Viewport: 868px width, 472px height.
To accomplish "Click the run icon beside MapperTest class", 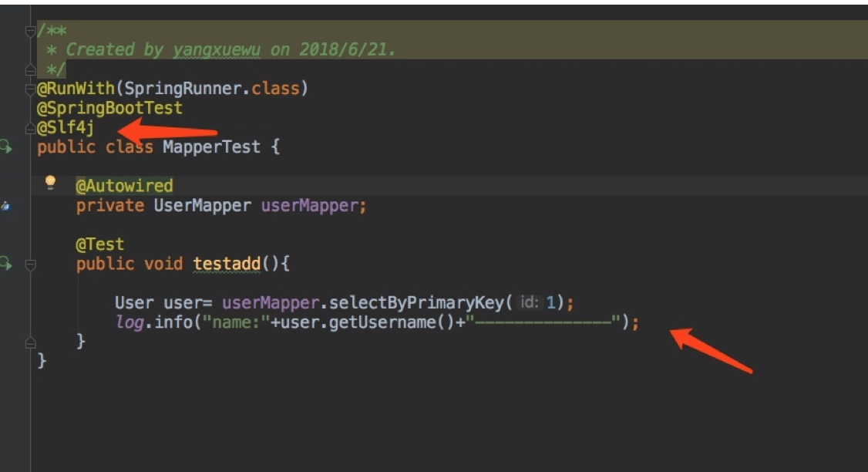I will [5, 147].
